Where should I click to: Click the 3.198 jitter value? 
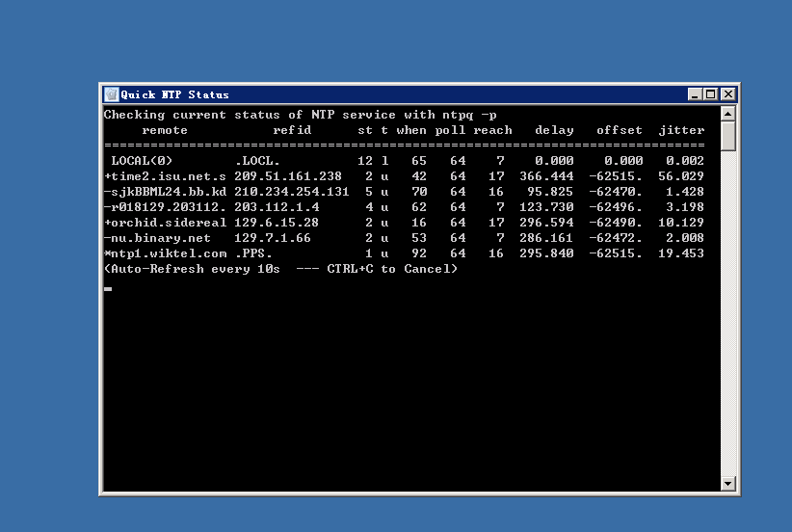[x=685, y=207]
